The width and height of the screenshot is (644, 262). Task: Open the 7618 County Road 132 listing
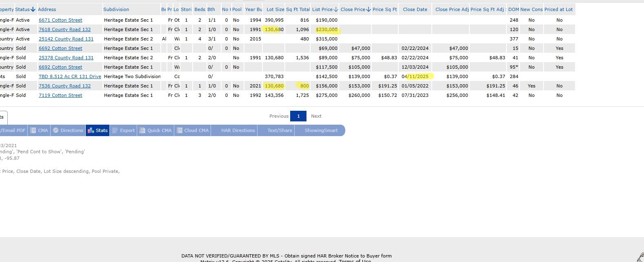(64, 29)
